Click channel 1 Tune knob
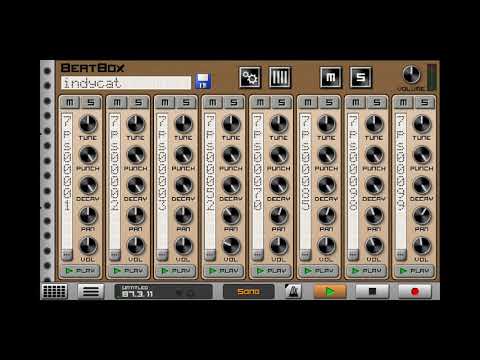Viewport: 480px width, 360px height. 88,124
